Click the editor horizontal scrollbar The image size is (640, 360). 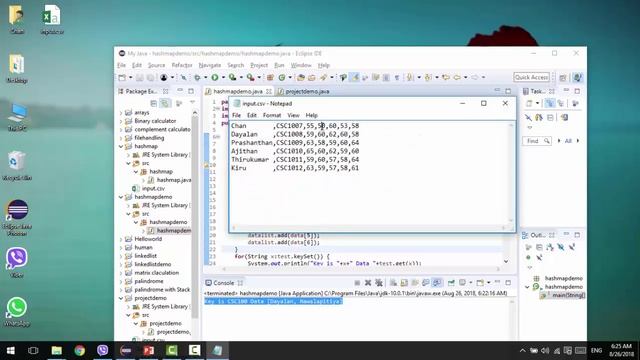(361, 269)
